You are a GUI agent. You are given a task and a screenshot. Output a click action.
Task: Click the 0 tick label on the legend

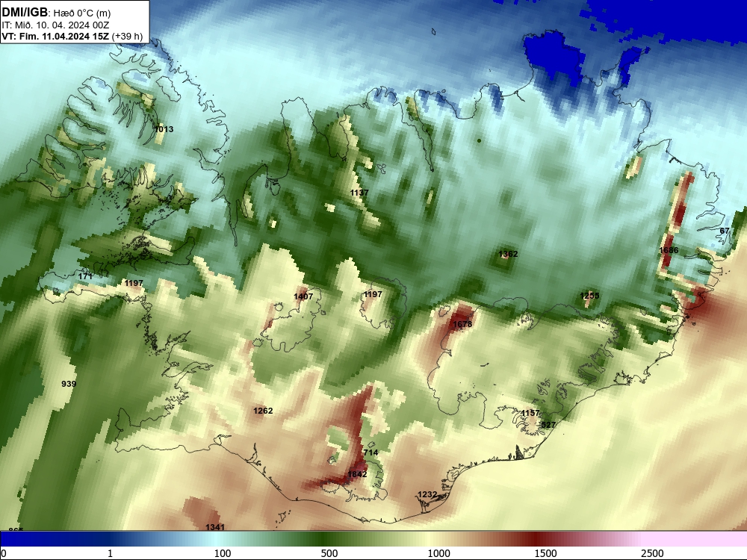click(4, 553)
